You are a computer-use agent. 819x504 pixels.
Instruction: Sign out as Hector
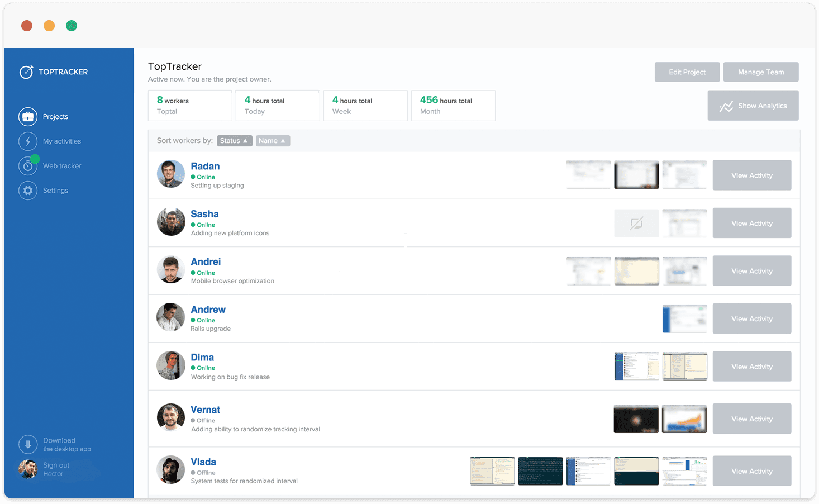(56, 469)
